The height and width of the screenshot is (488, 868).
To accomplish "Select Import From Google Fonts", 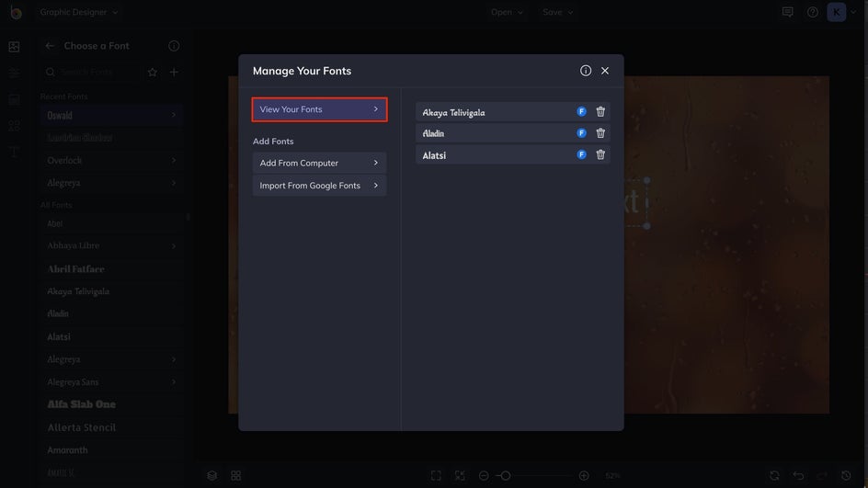I will tap(319, 186).
